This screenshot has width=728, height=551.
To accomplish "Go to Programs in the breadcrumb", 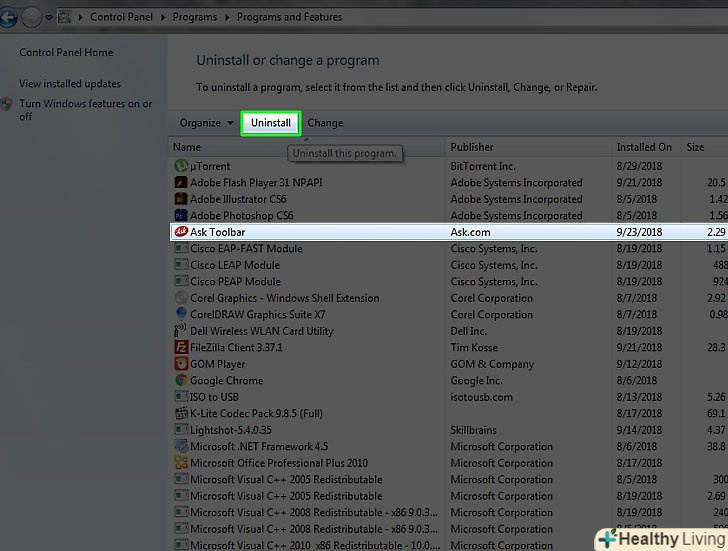I will click(195, 17).
